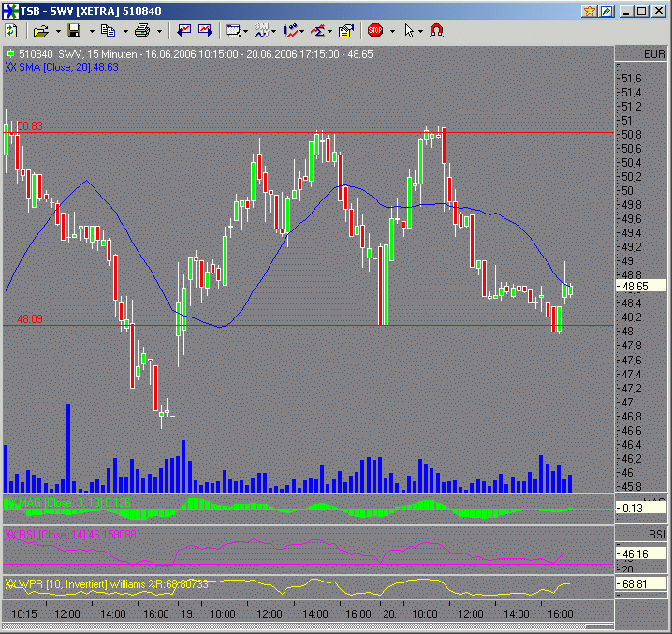This screenshot has width=672, height=634.
Task: Open the time period dropdown arrow
Action: click(274, 31)
